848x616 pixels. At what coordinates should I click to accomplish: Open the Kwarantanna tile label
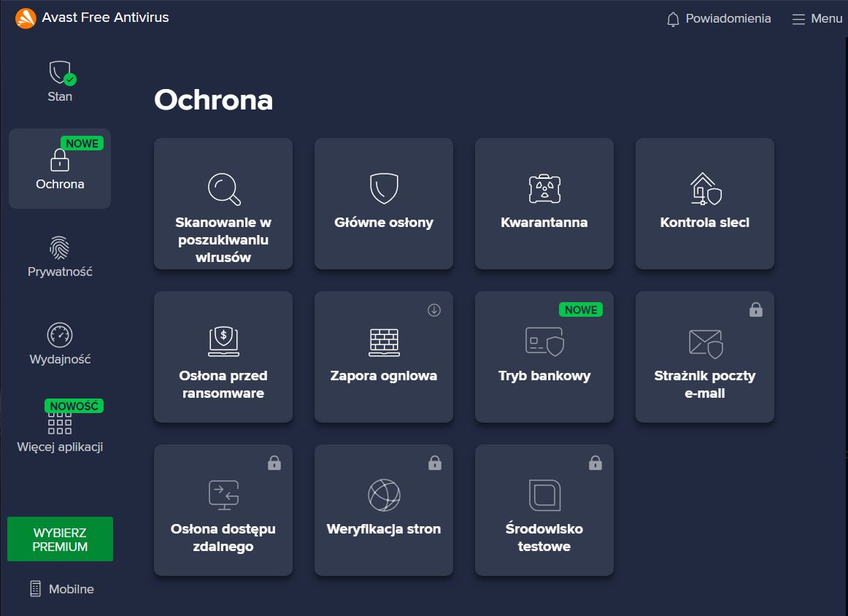544,223
